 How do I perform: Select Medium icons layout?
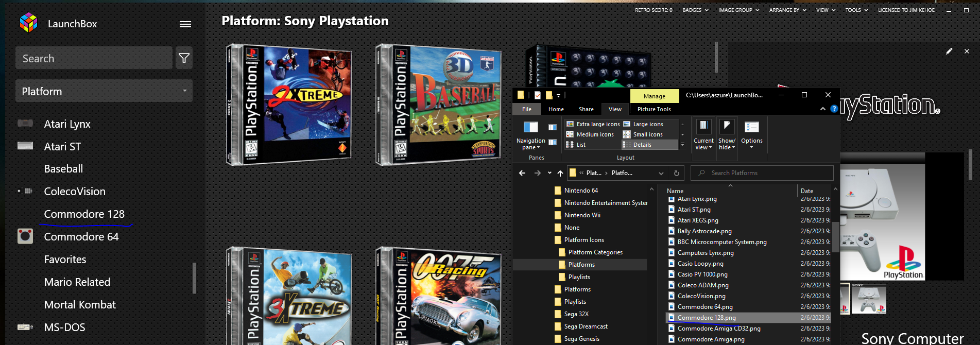(590, 134)
